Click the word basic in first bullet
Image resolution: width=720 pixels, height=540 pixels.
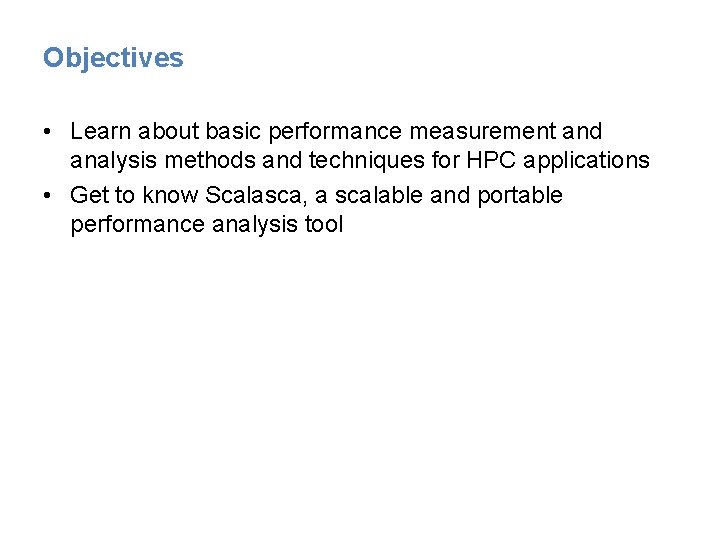click(233, 131)
